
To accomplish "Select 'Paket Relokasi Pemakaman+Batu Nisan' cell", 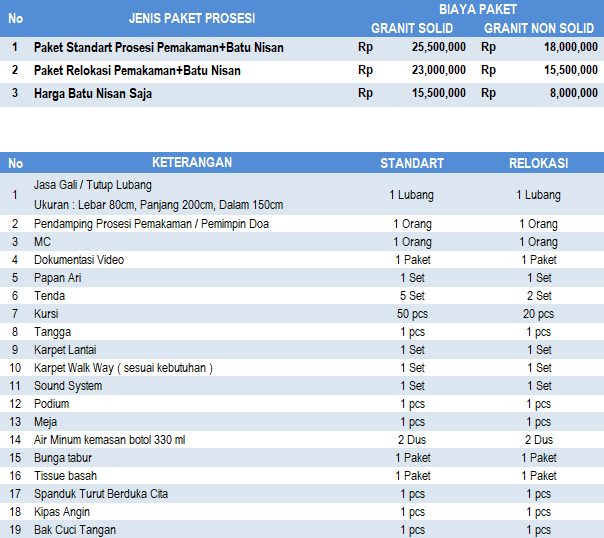I will point(137,71).
